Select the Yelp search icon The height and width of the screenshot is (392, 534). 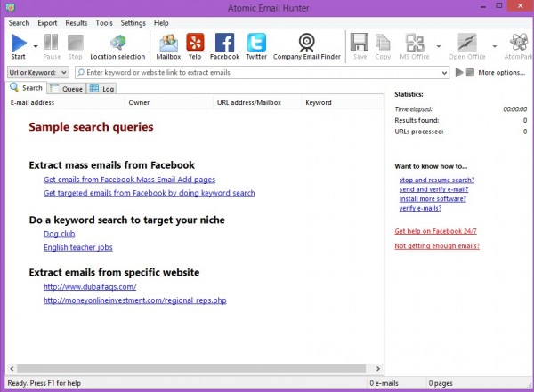click(195, 42)
